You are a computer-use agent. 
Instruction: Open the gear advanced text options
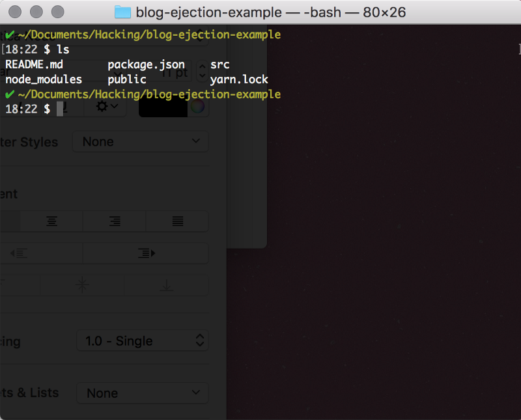tap(107, 107)
